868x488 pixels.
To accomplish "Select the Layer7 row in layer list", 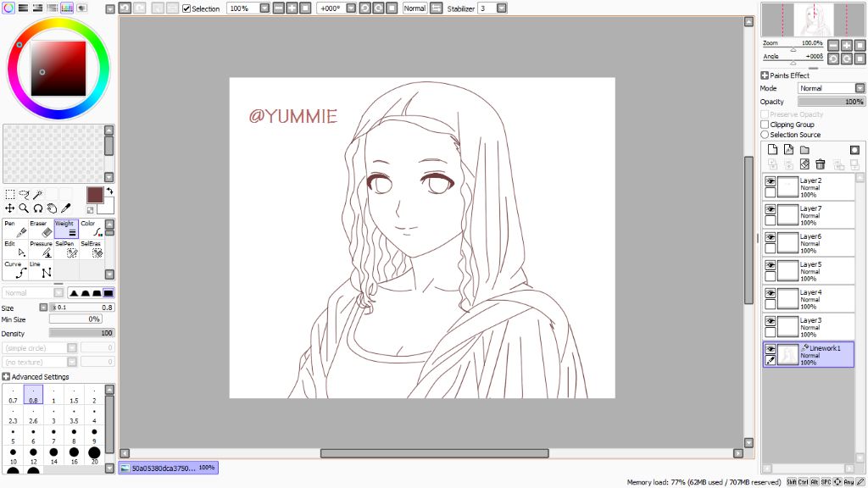I will (809, 214).
